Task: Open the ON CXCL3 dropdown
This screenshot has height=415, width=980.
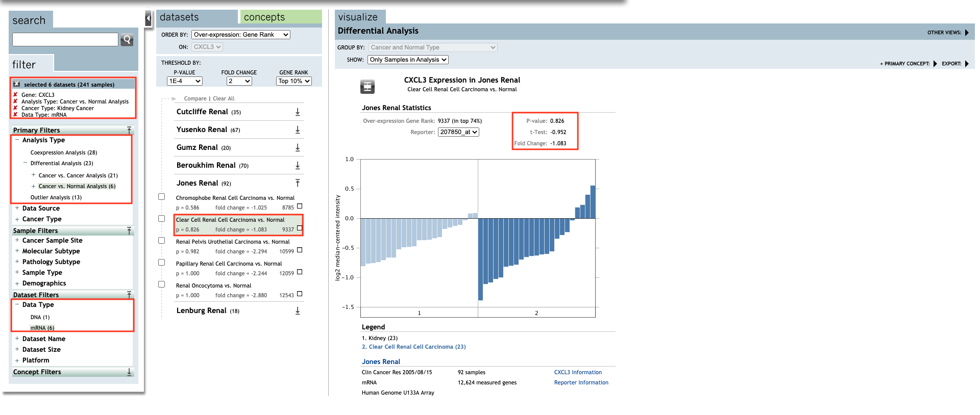Action: pos(207,47)
